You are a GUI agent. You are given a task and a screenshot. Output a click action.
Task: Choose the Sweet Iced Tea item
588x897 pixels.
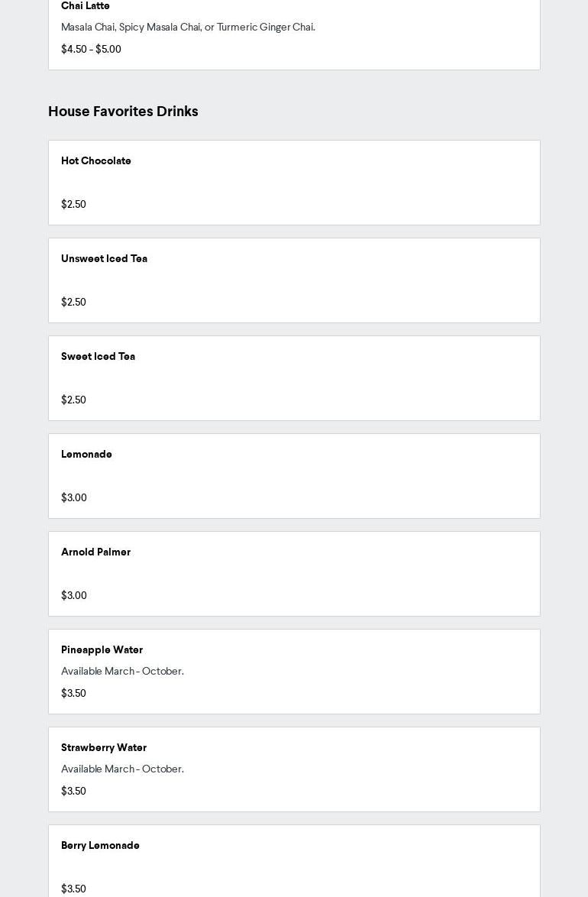pos(98,357)
